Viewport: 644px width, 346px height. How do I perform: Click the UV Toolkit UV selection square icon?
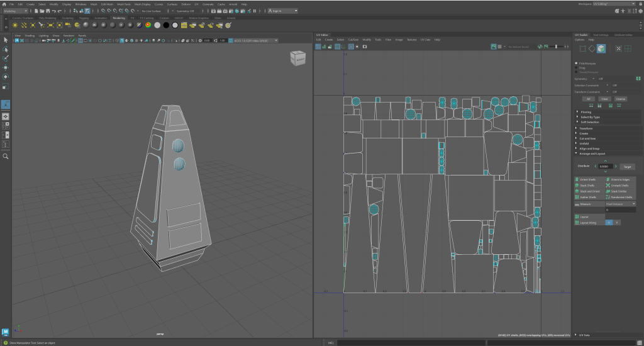pyautogui.click(x=582, y=49)
